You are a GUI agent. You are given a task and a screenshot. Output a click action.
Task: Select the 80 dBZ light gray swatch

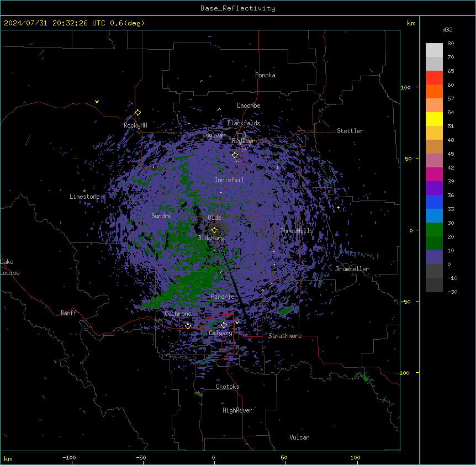pyautogui.click(x=434, y=50)
